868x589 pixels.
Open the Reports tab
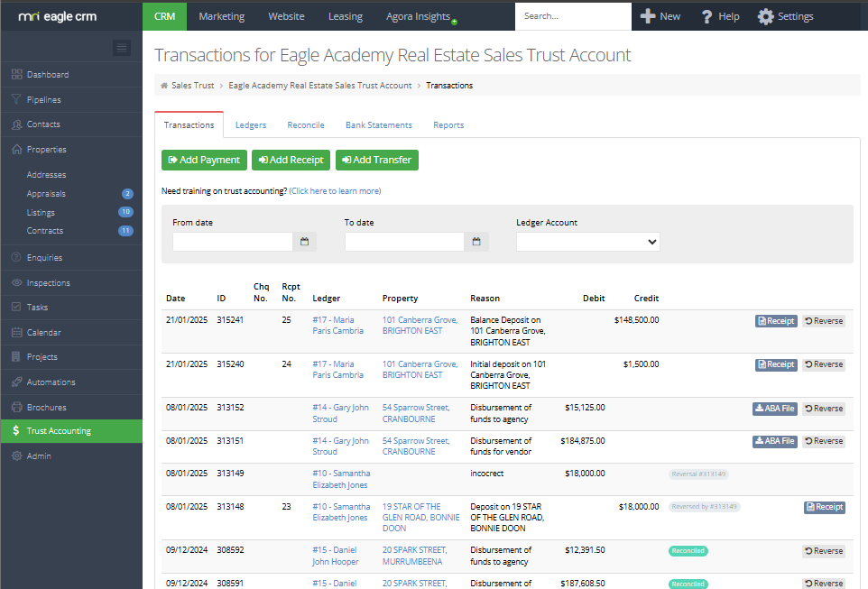[x=448, y=125]
